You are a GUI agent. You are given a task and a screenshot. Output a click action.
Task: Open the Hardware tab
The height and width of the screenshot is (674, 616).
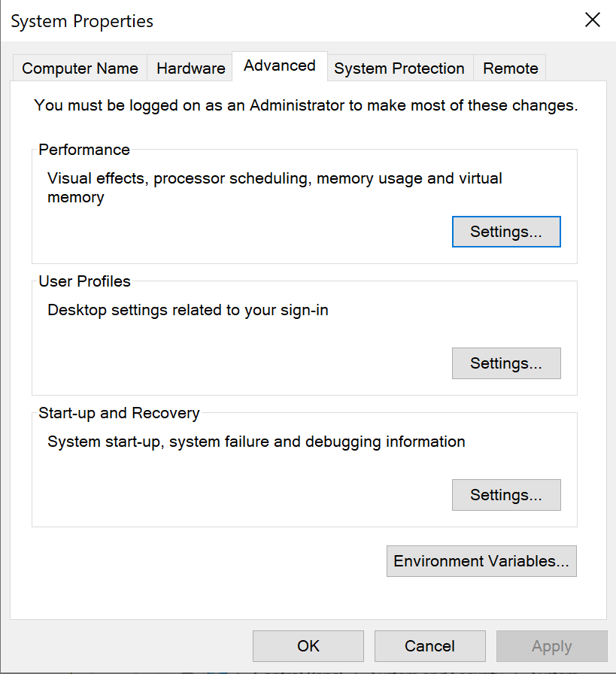[x=190, y=68]
